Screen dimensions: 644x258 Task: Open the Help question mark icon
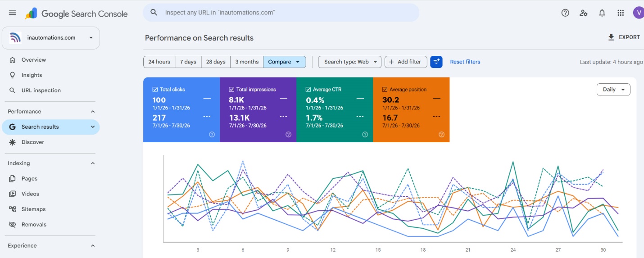[x=565, y=13]
